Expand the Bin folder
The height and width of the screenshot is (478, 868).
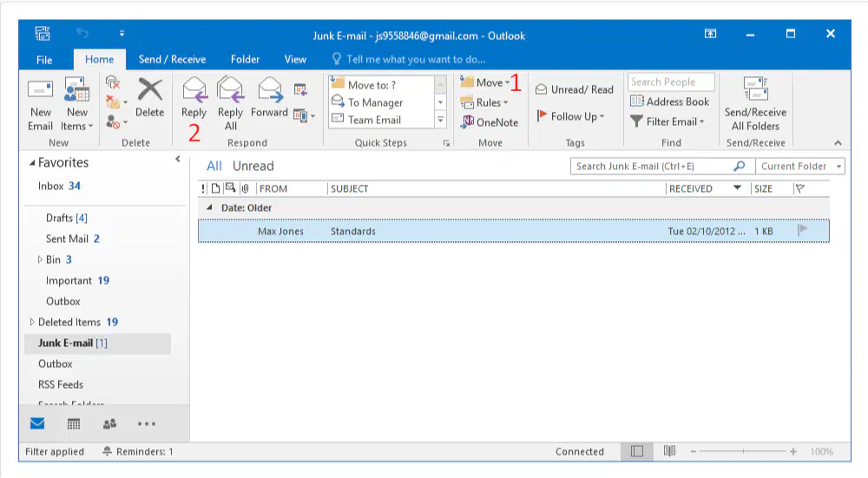click(x=40, y=259)
